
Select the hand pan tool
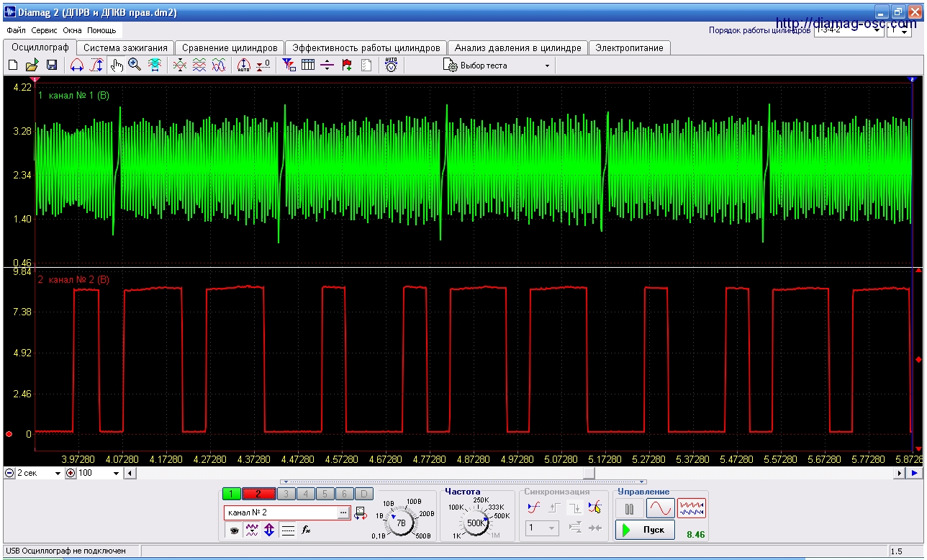point(116,66)
